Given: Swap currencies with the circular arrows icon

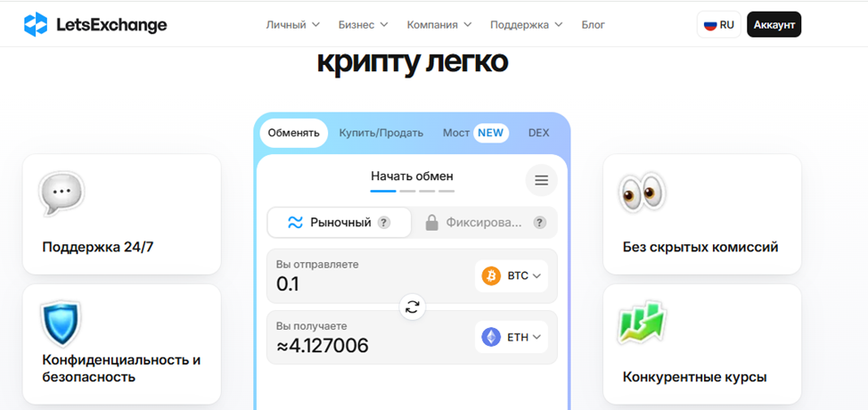Looking at the screenshot, I should click(413, 307).
